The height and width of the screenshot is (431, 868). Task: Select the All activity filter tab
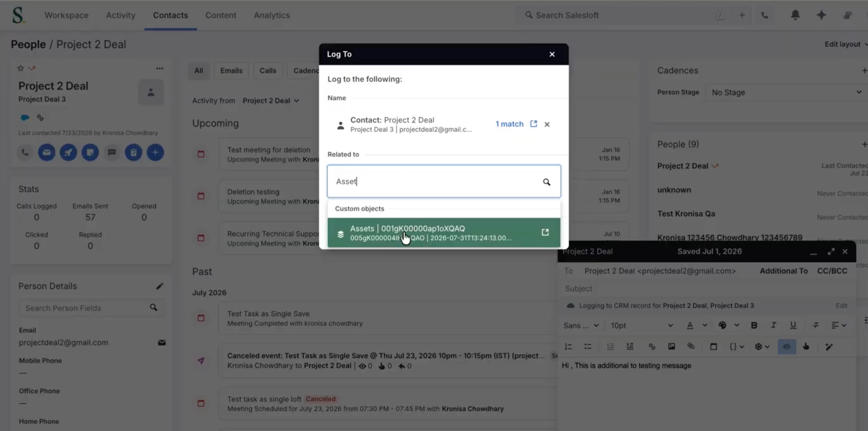coord(199,71)
